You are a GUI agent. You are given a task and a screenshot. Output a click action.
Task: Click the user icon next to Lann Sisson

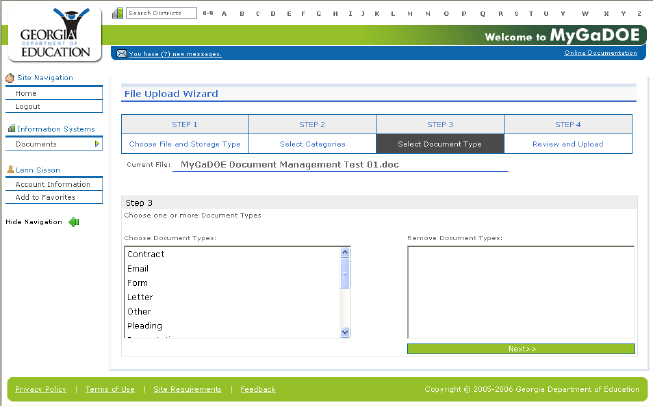pos(10,169)
